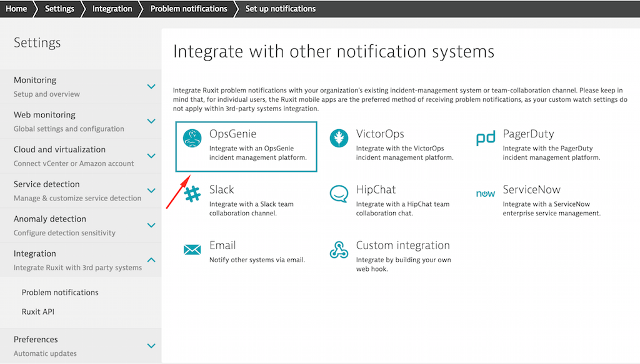Select the Anomaly detection sidebar heading

[50, 219]
